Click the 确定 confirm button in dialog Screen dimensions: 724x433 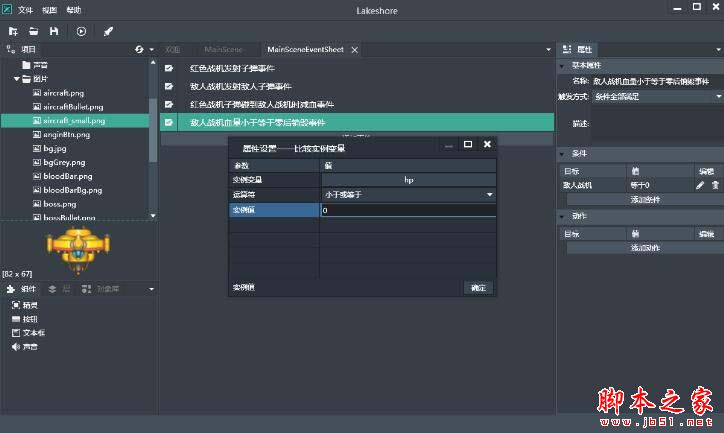(x=478, y=288)
